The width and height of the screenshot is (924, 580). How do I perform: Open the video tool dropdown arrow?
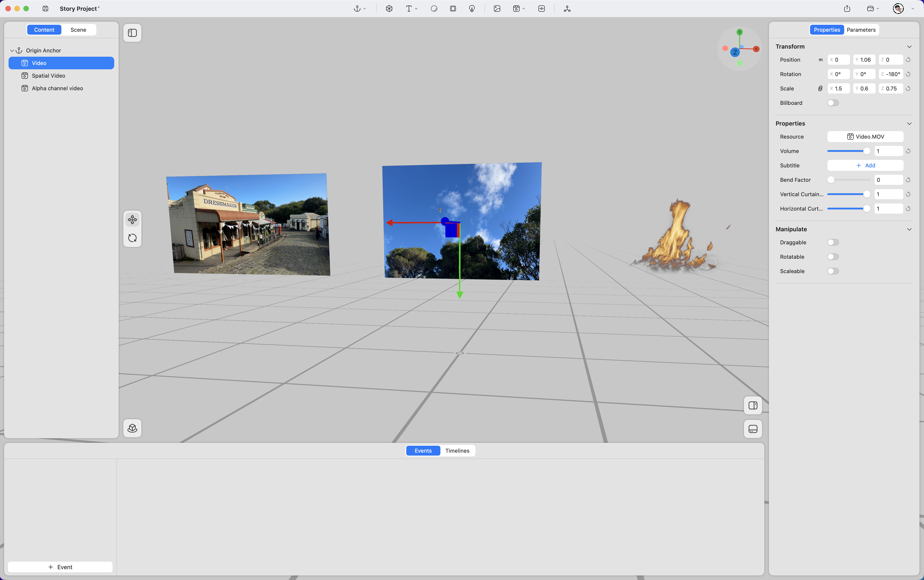pyautogui.click(x=524, y=9)
